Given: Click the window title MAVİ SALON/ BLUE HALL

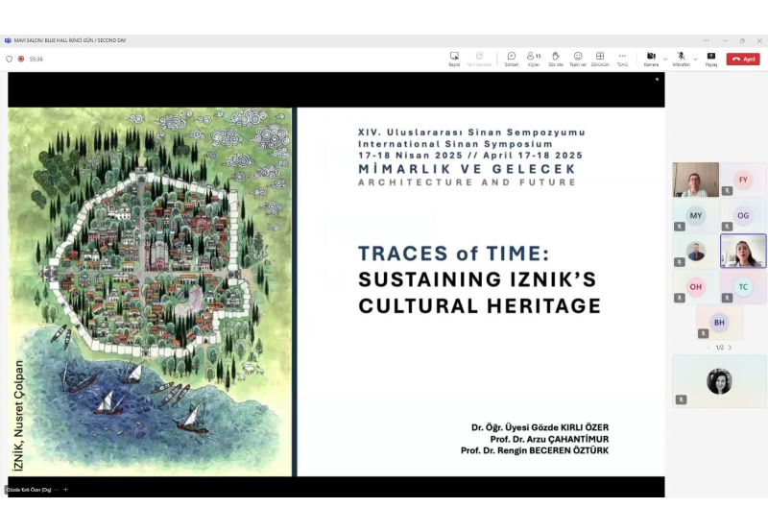Looking at the screenshot, I should click(70, 40).
